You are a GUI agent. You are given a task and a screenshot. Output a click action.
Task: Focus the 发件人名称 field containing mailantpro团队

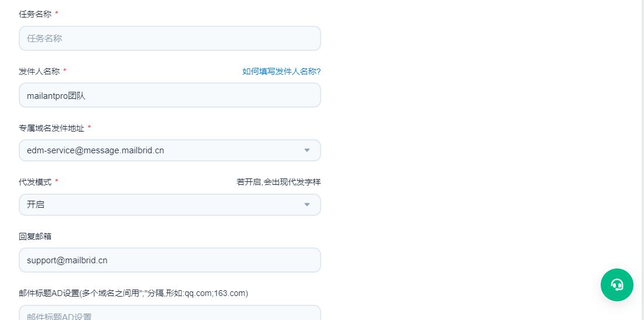pyautogui.click(x=170, y=95)
